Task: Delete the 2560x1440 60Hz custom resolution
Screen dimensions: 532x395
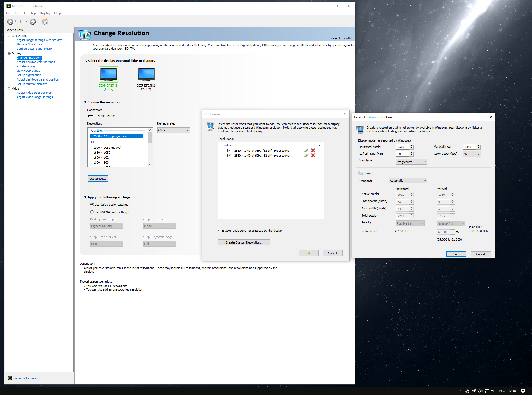Action: [x=313, y=156]
